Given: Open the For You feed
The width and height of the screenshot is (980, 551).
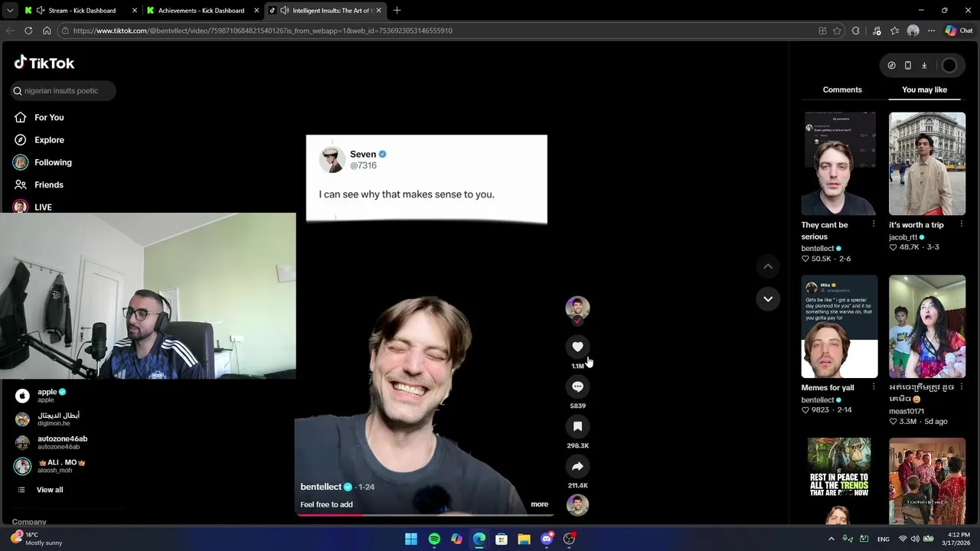Looking at the screenshot, I should point(49,117).
